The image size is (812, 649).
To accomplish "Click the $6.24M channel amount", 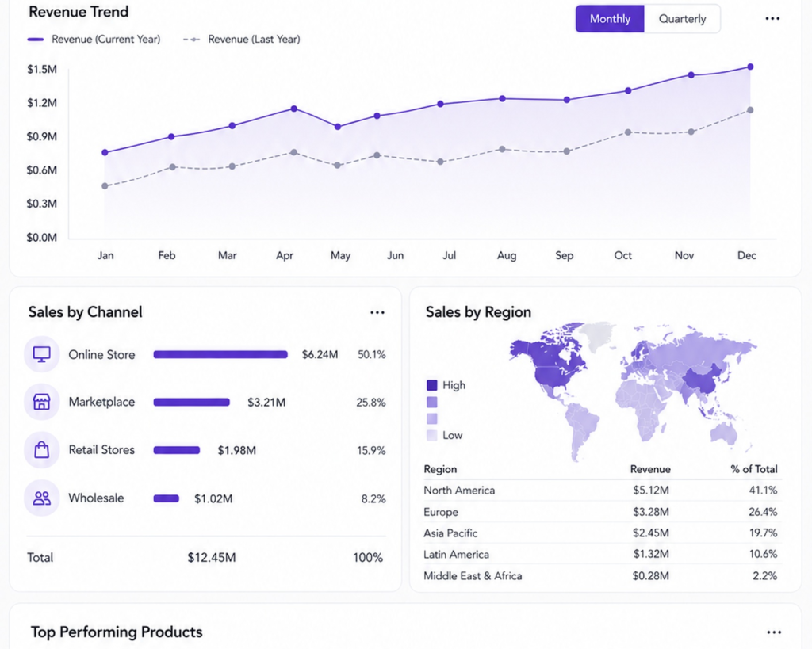I will pyautogui.click(x=320, y=354).
